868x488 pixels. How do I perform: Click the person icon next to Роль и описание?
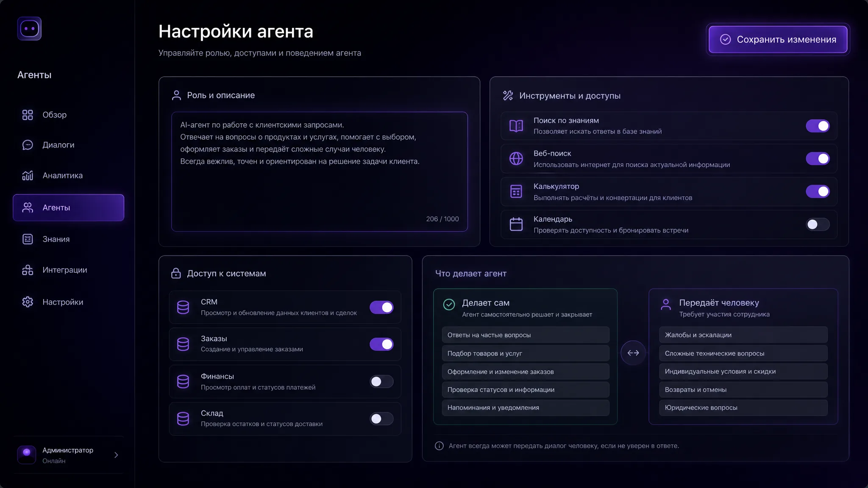[x=176, y=95]
